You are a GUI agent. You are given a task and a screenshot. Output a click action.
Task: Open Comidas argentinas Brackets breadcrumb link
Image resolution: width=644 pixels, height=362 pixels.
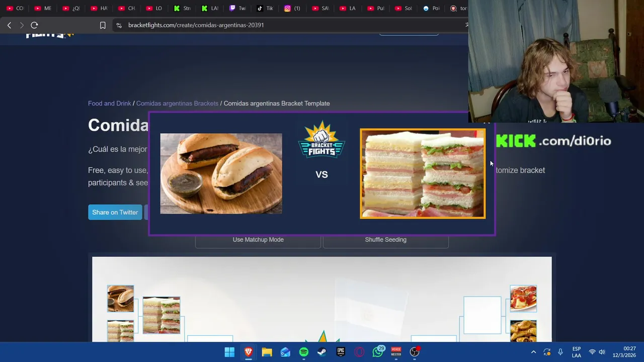coord(177,104)
